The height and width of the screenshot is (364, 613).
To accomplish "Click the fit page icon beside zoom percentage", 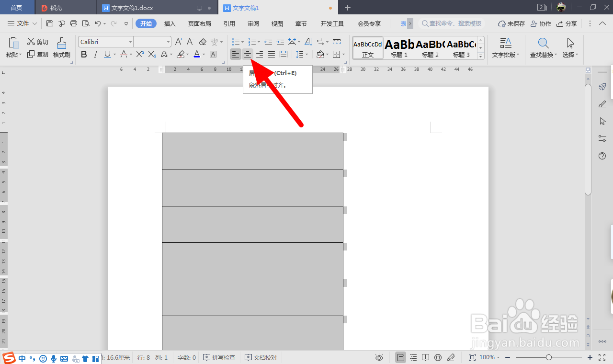I will point(472,357).
